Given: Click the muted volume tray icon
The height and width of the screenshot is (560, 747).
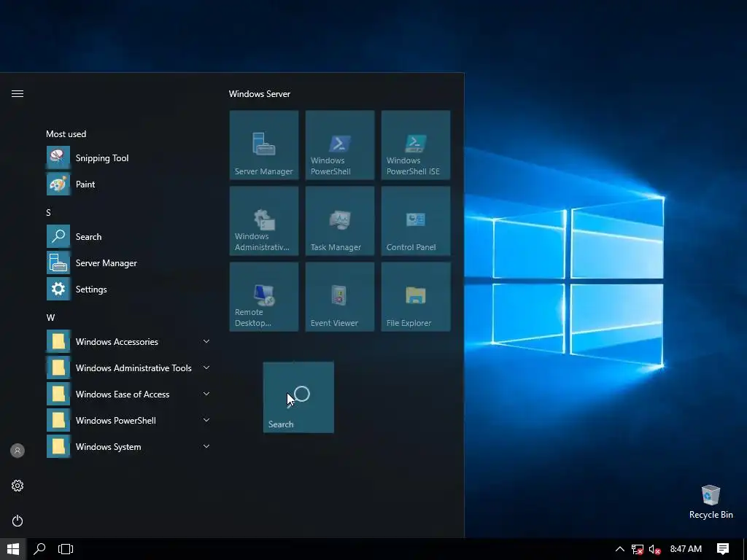Looking at the screenshot, I should point(654,550).
